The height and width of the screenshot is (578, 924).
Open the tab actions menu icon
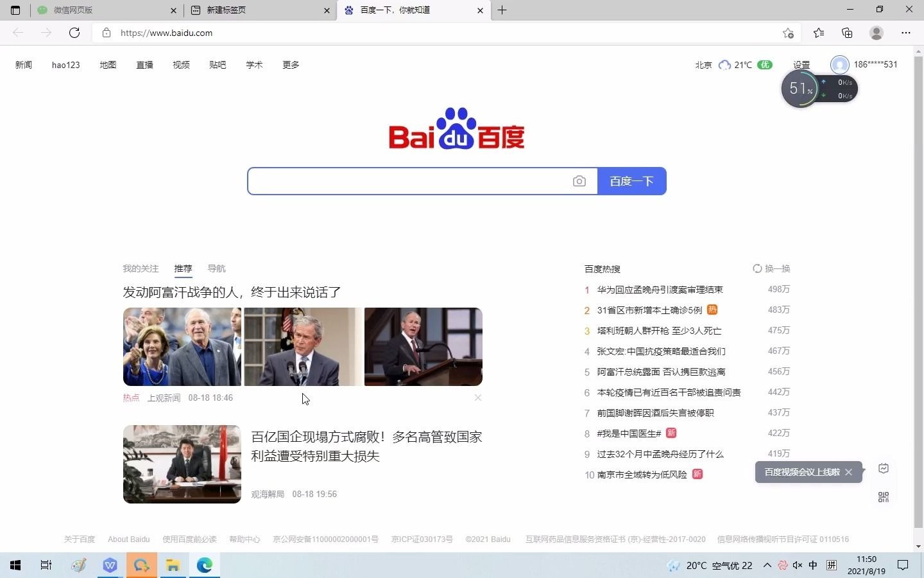(x=15, y=10)
